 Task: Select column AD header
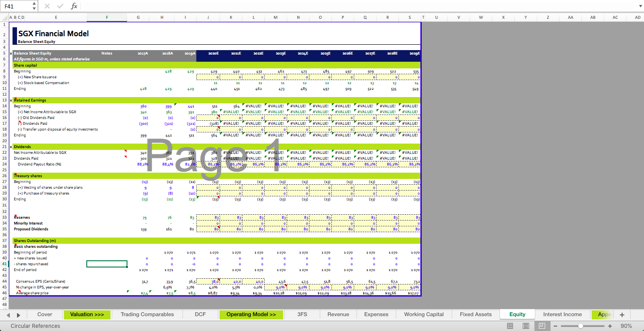pyautogui.click(x=637, y=17)
